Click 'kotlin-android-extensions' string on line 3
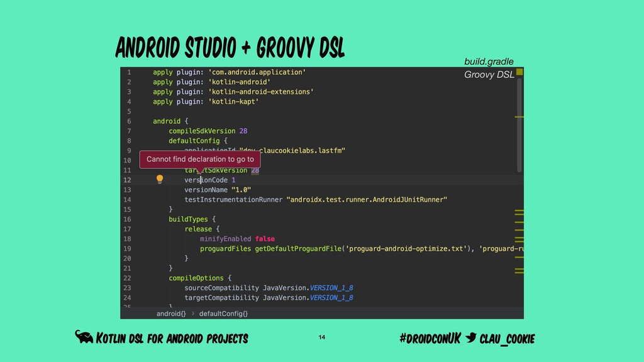644x362 pixels. (x=261, y=92)
